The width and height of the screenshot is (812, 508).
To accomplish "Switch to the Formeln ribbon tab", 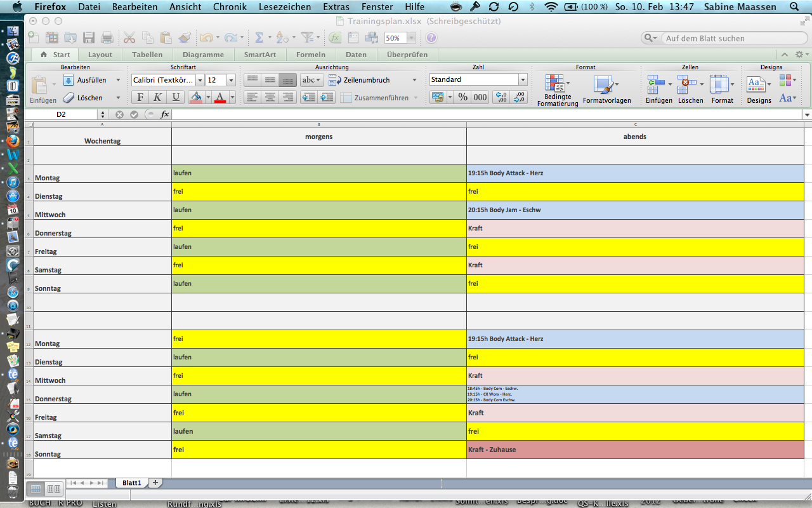I will [x=310, y=55].
